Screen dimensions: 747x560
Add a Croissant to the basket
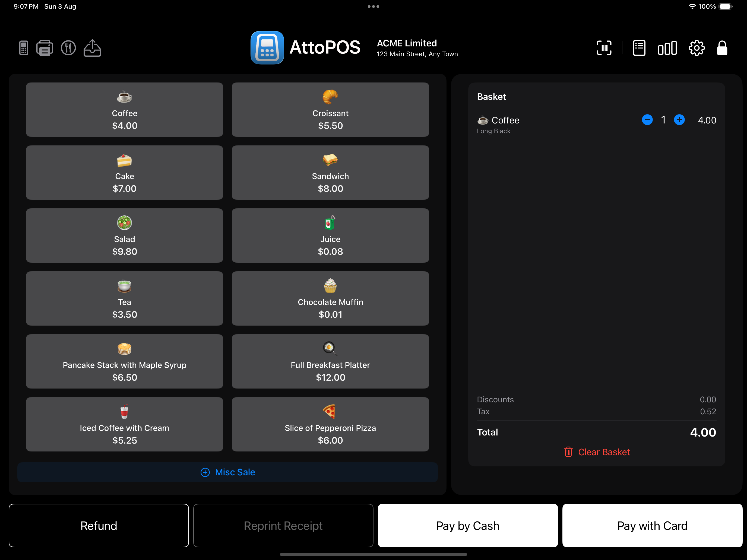pyautogui.click(x=330, y=110)
